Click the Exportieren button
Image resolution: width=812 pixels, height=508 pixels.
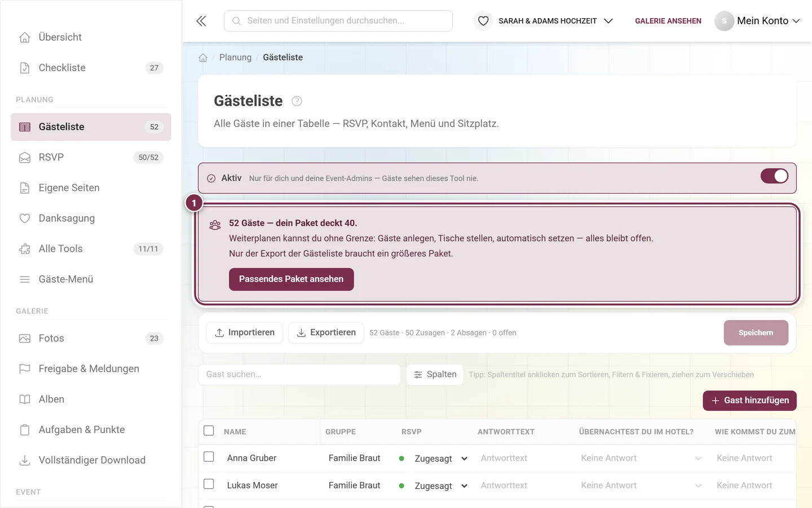pos(326,332)
